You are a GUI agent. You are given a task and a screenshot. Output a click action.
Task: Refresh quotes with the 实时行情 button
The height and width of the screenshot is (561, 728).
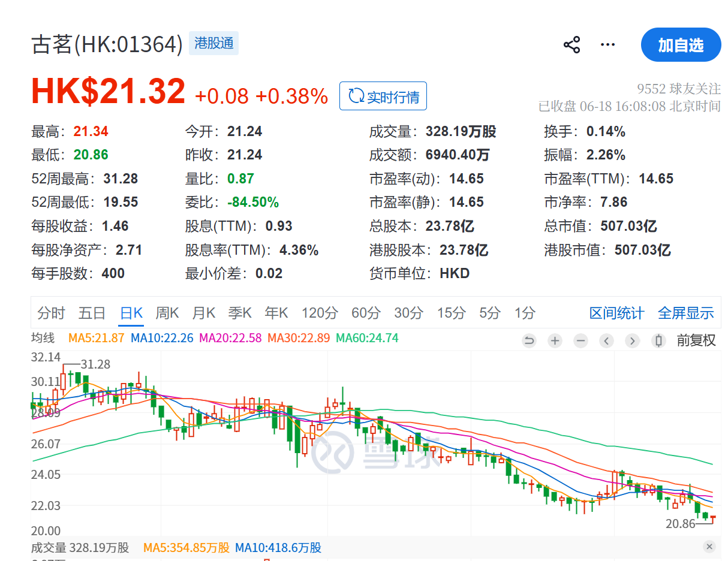[383, 96]
